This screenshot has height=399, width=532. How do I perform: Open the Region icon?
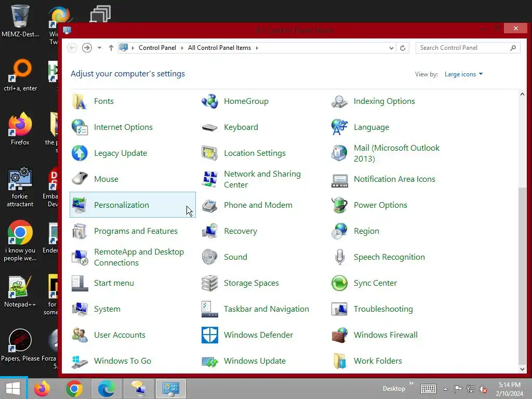tap(339, 231)
